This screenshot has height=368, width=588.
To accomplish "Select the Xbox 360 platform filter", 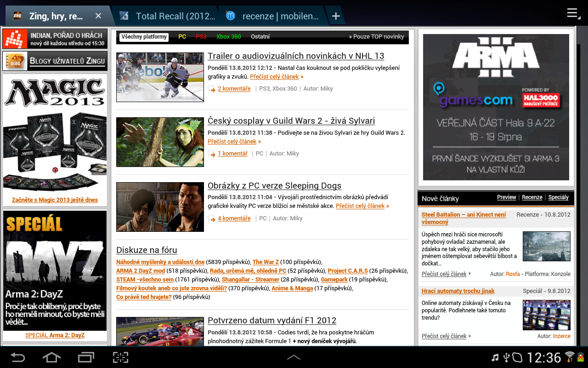I will [228, 36].
